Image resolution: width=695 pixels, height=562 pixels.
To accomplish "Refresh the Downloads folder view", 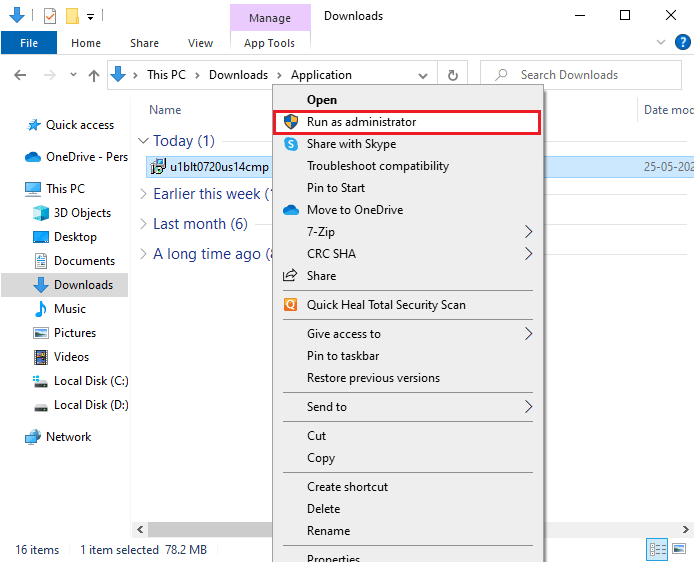I will (453, 75).
